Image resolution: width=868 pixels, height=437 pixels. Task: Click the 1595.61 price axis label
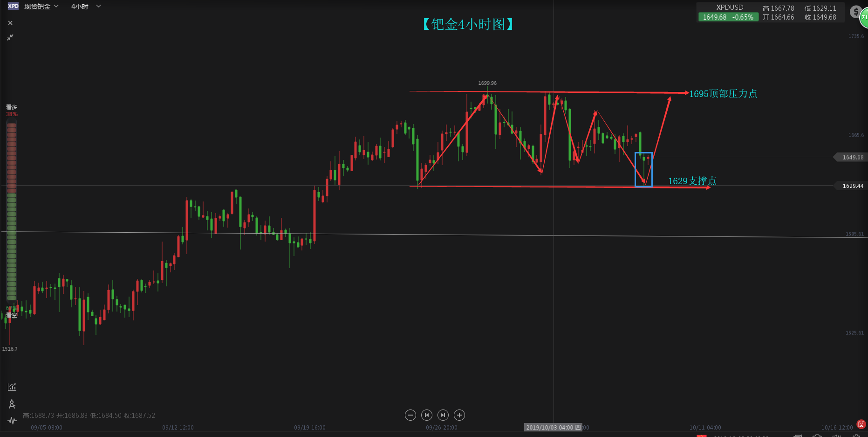(x=854, y=234)
